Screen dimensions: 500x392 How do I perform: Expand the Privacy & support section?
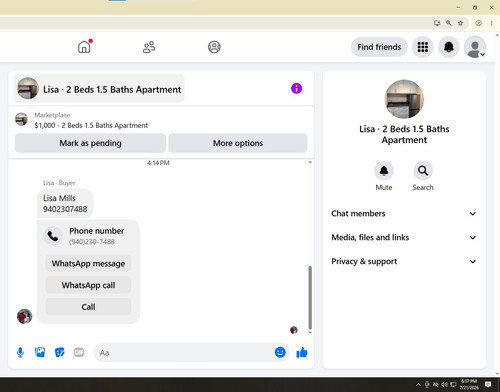coord(404,262)
